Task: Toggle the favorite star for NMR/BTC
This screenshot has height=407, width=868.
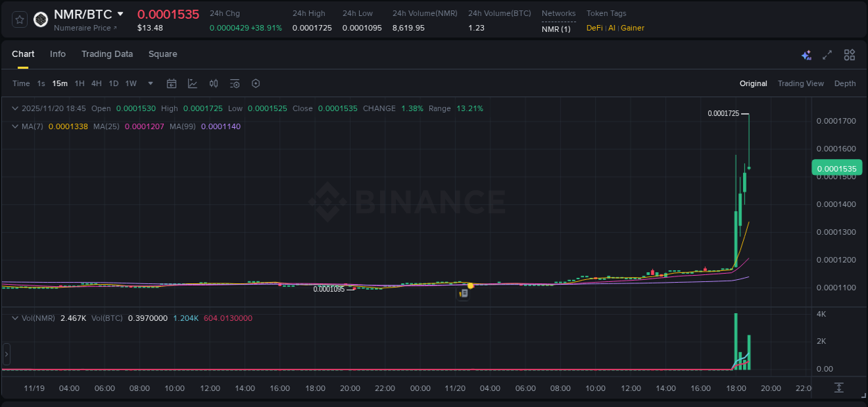Action: click(19, 19)
